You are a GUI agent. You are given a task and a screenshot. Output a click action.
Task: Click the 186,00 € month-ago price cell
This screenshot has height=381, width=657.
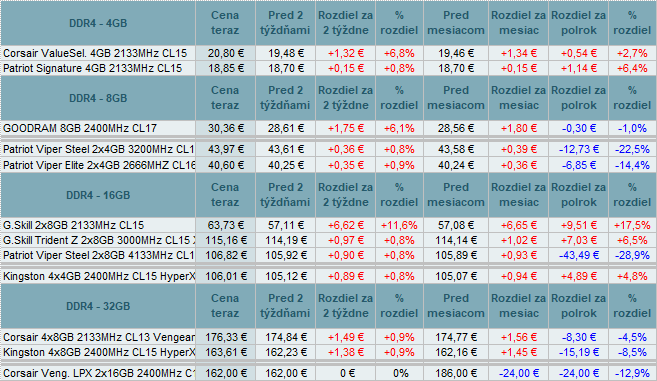[456, 373]
